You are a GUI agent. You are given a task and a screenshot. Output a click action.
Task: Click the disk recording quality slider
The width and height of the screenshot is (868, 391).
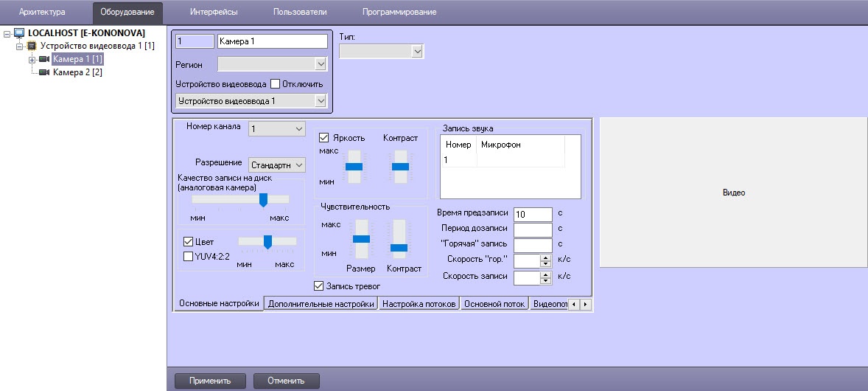click(262, 200)
